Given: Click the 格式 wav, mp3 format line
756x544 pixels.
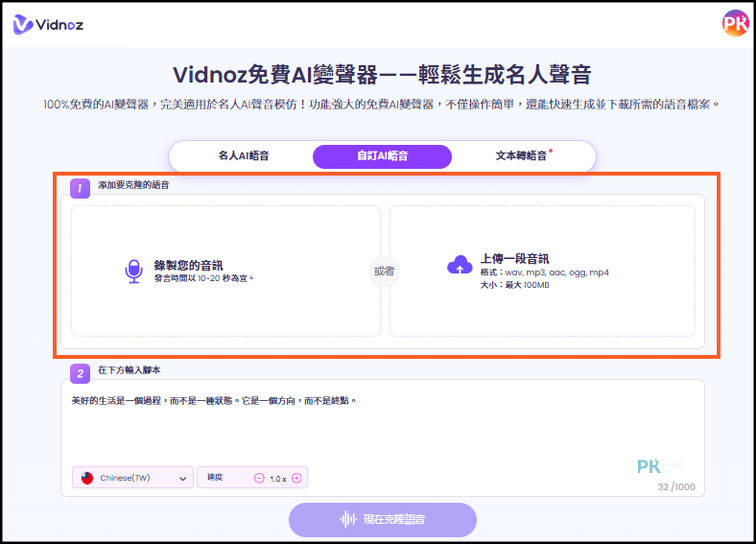Looking at the screenshot, I should pos(544,272).
